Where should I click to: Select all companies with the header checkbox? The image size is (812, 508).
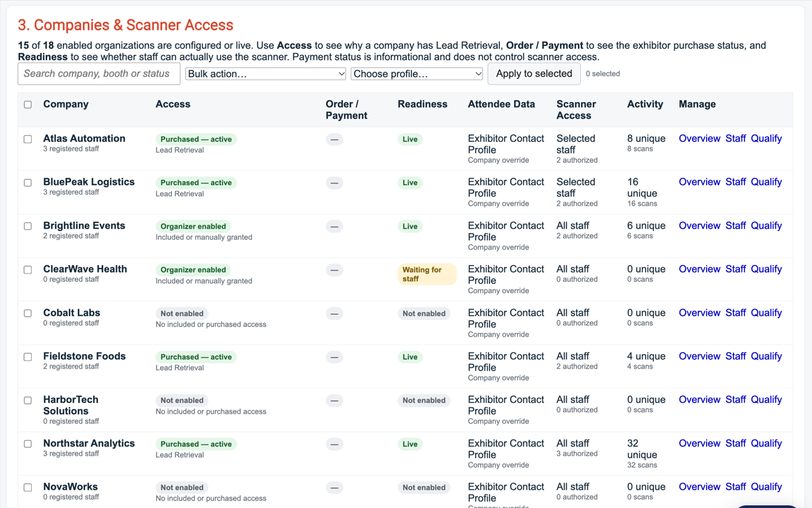tap(28, 104)
